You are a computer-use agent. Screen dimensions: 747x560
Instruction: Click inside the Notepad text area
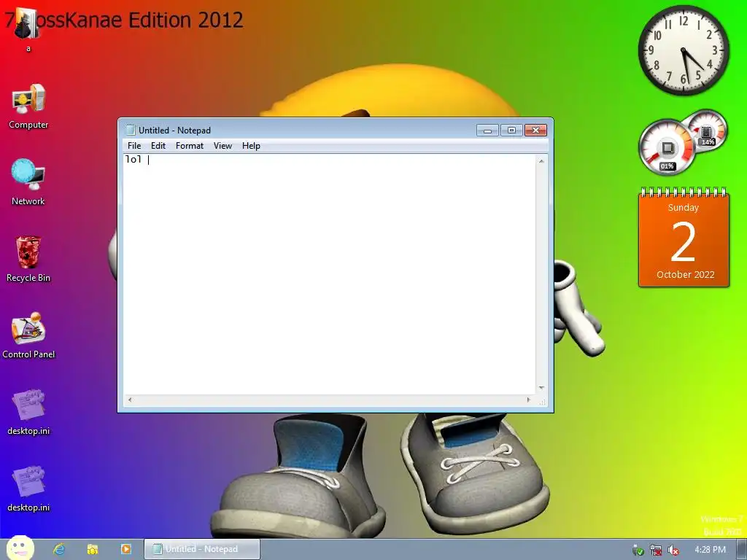coord(330,274)
